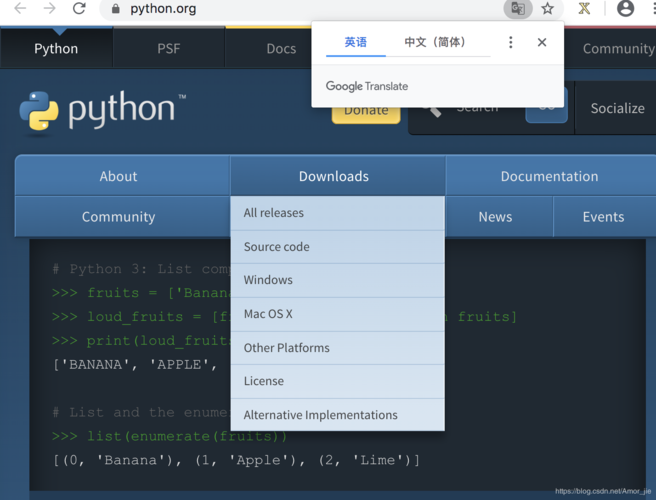Click the search magnifier icon
The image size is (656, 500).
433,112
